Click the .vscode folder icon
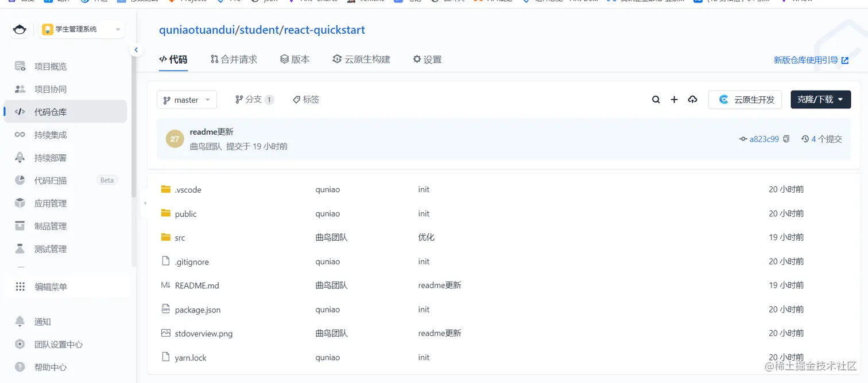 (x=166, y=189)
